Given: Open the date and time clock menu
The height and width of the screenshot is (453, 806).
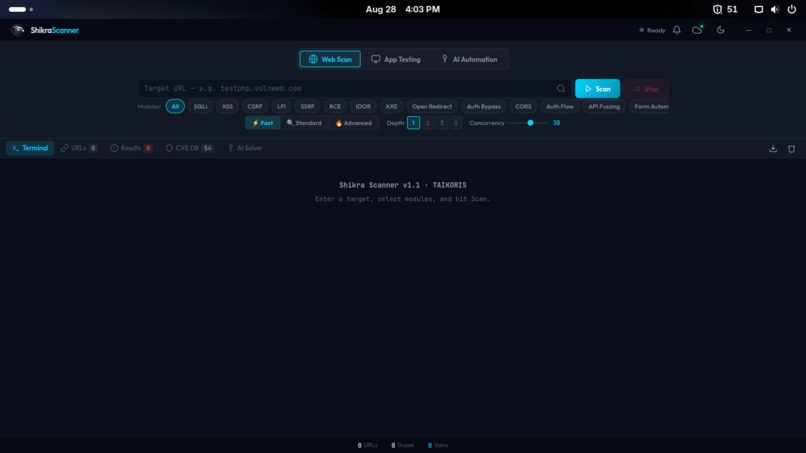Looking at the screenshot, I should pyautogui.click(x=402, y=9).
